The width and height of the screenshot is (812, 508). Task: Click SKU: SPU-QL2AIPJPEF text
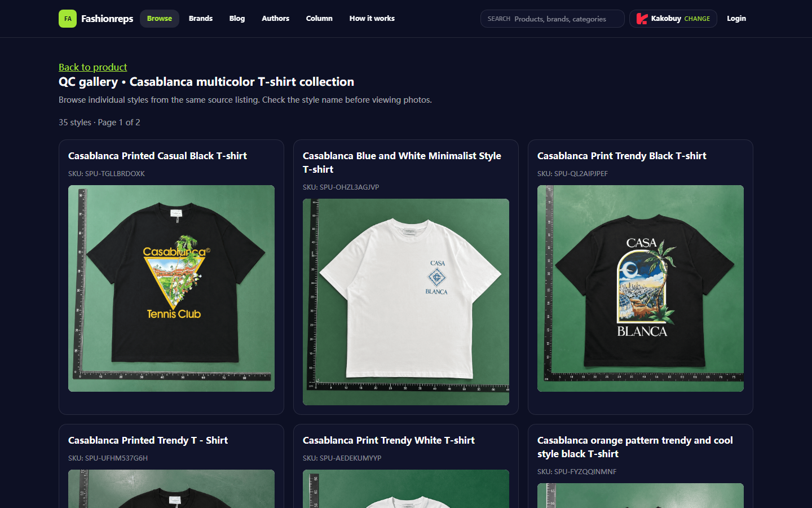click(x=573, y=174)
